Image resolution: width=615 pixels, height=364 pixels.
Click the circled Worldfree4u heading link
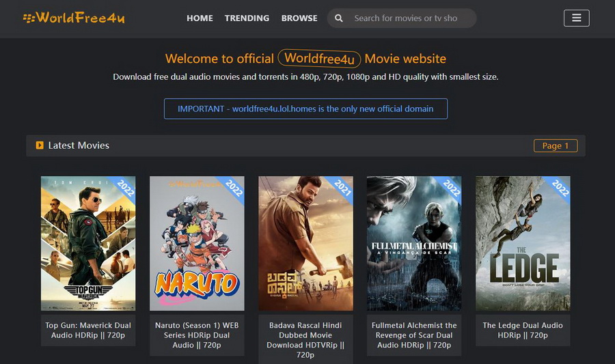coord(319,59)
